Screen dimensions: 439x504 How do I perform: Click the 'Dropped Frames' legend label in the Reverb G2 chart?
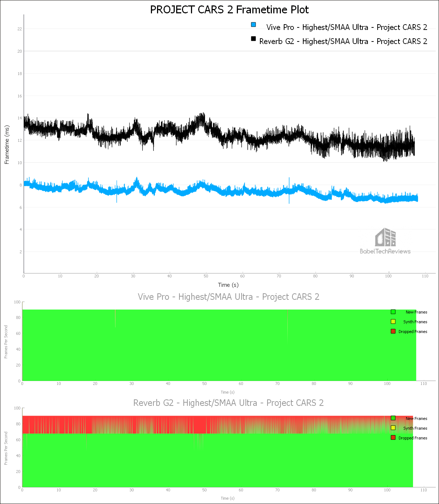[413, 438]
